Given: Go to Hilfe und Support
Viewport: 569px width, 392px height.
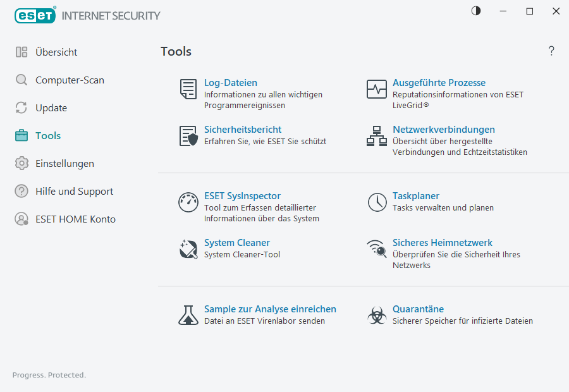Looking at the screenshot, I should coord(74,191).
